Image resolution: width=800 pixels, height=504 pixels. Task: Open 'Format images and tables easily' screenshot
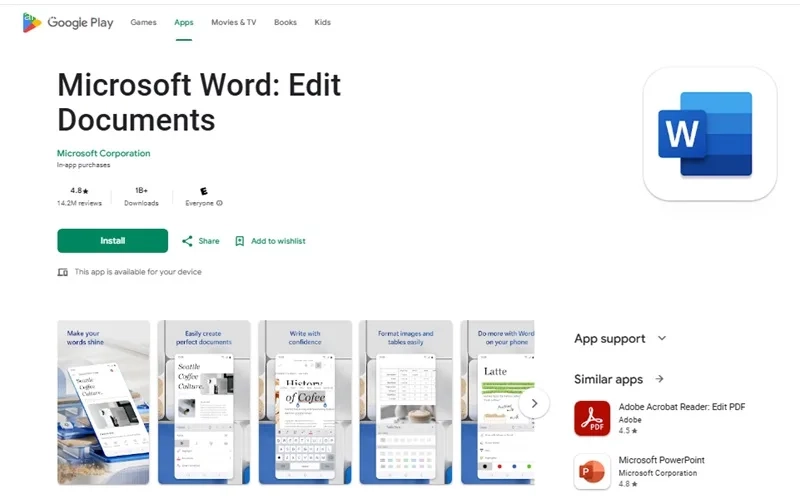tap(406, 402)
